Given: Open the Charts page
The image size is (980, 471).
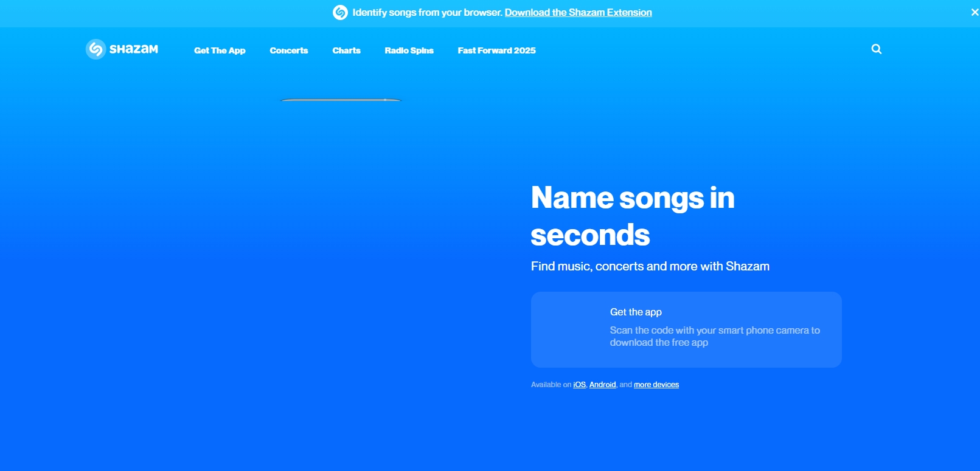Looking at the screenshot, I should coord(346,50).
